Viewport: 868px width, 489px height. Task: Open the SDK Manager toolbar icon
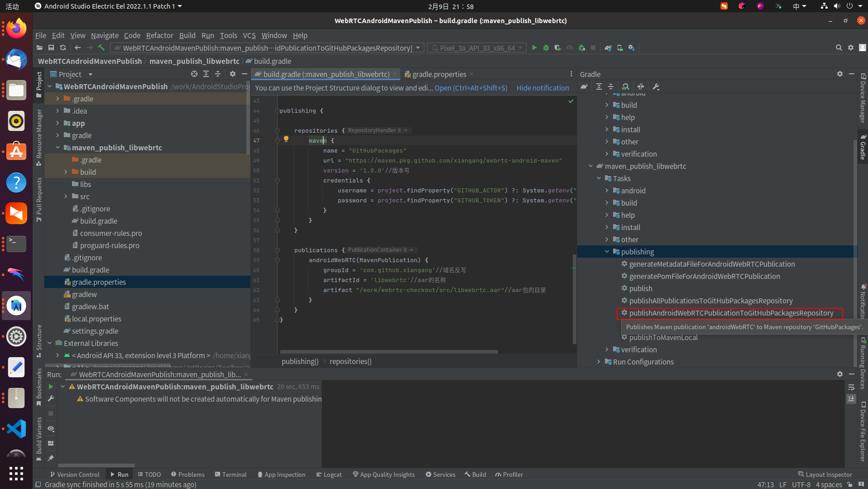[632, 48]
